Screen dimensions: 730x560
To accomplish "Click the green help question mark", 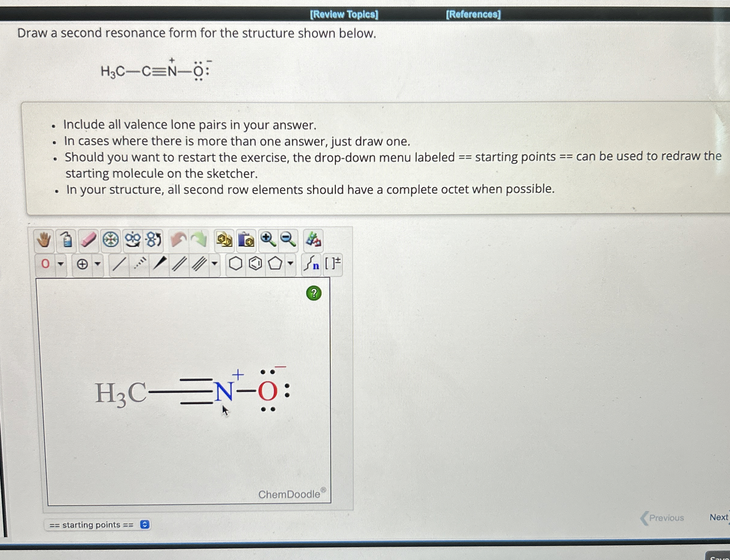I will coord(313,293).
